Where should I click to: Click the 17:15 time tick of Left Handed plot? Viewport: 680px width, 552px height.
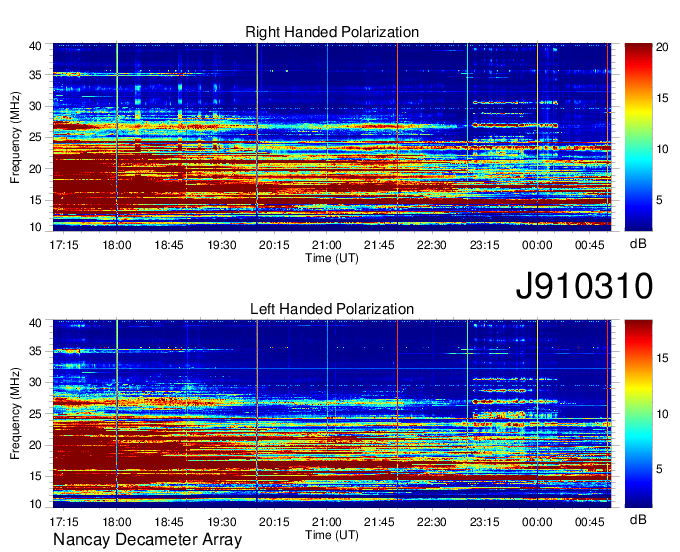[64, 522]
